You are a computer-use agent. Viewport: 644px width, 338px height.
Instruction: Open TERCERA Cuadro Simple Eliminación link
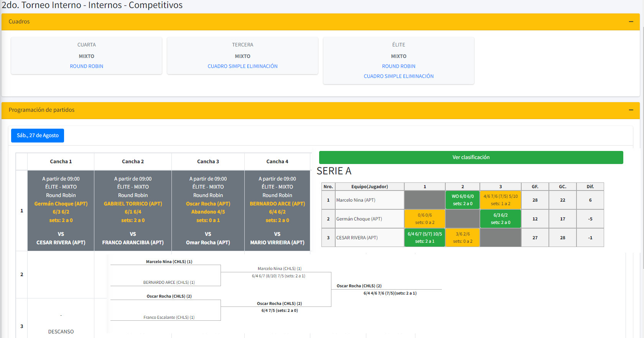click(x=242, y=66)
